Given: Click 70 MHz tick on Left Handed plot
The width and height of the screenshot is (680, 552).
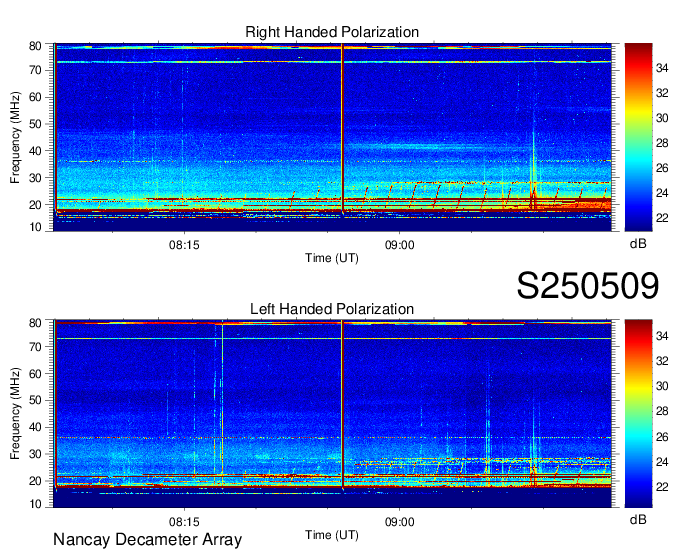Looking at the screenshot, I should (35, 347).
